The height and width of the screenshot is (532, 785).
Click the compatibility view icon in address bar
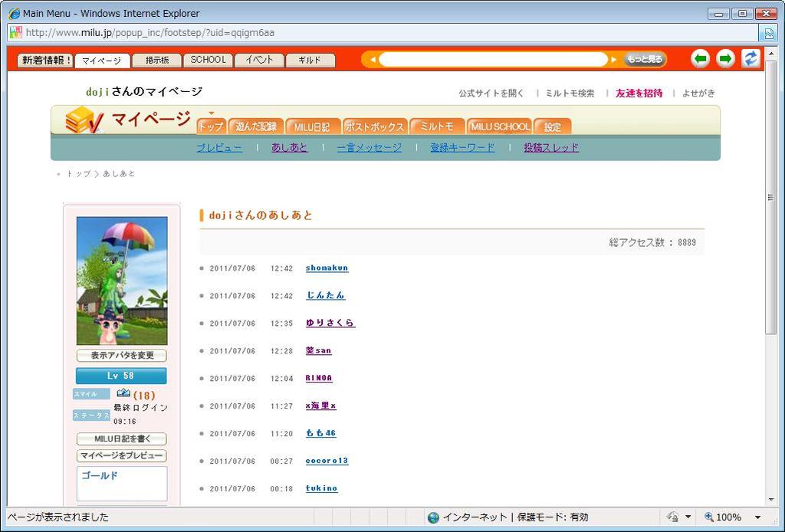[768, 33]
